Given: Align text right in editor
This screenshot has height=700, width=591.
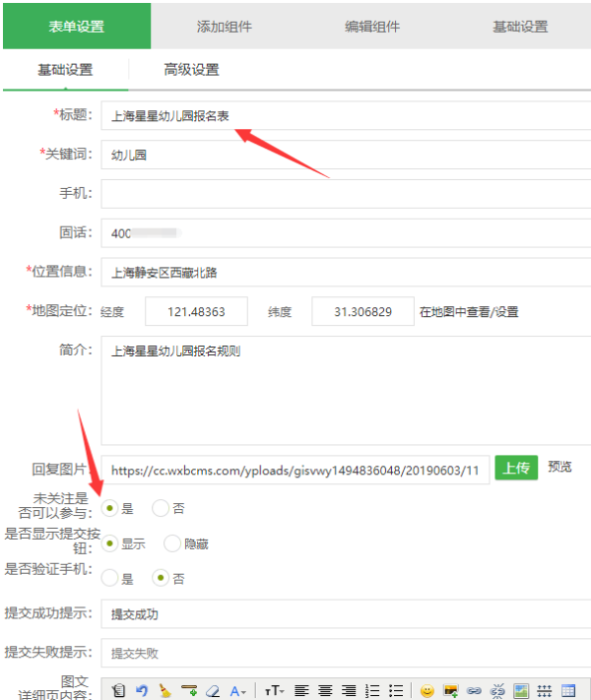Looking at the screenshot, I should point(349,690).
